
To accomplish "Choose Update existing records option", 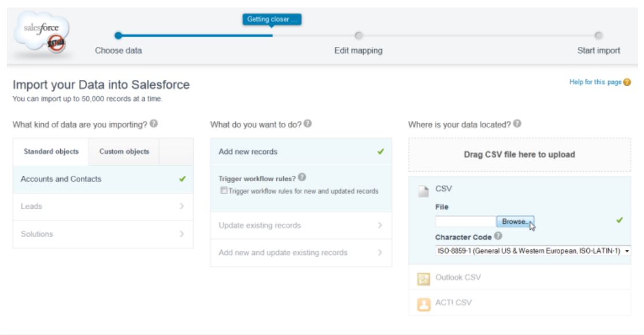I will 301,225.
